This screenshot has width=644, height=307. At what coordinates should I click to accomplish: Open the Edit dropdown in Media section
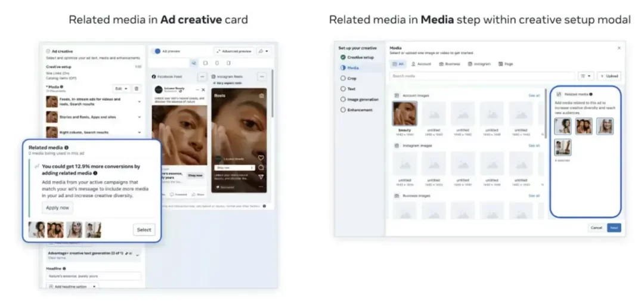[121, 88]
